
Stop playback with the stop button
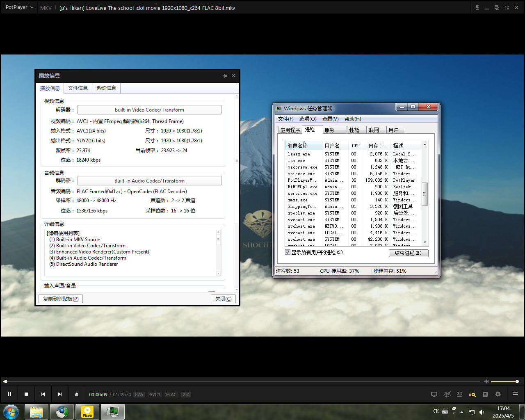pyautogui.click(x=26, y=394)
